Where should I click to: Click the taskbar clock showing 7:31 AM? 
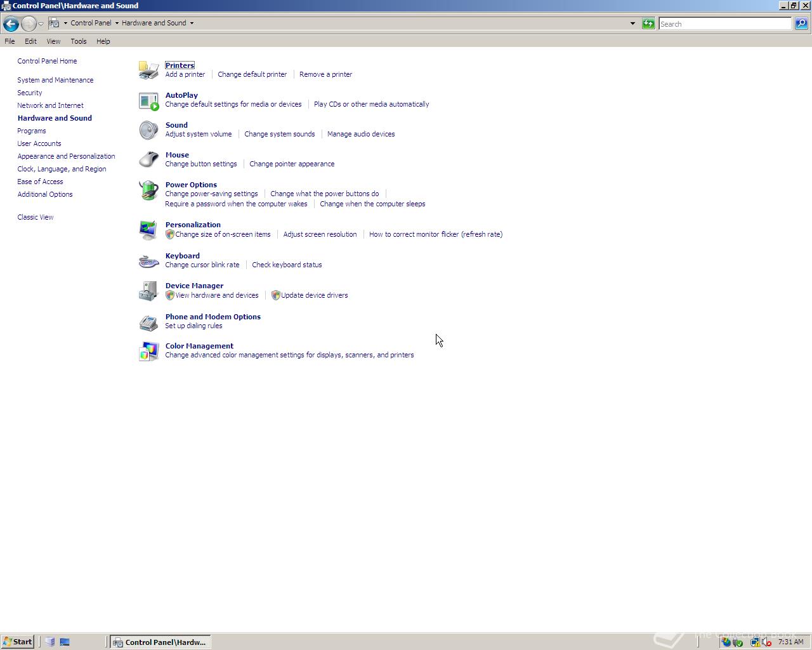pos(790,642)
